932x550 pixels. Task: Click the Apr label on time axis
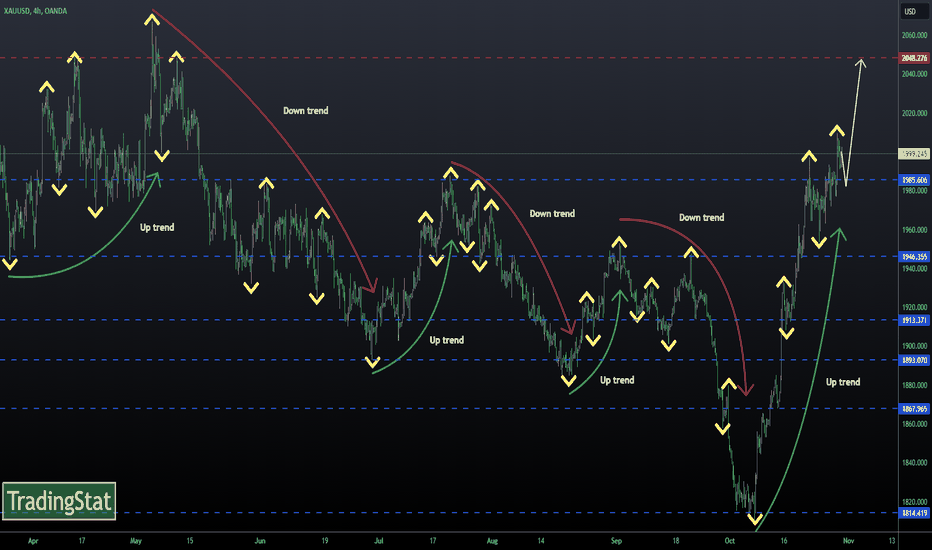(x=33, y=540)
